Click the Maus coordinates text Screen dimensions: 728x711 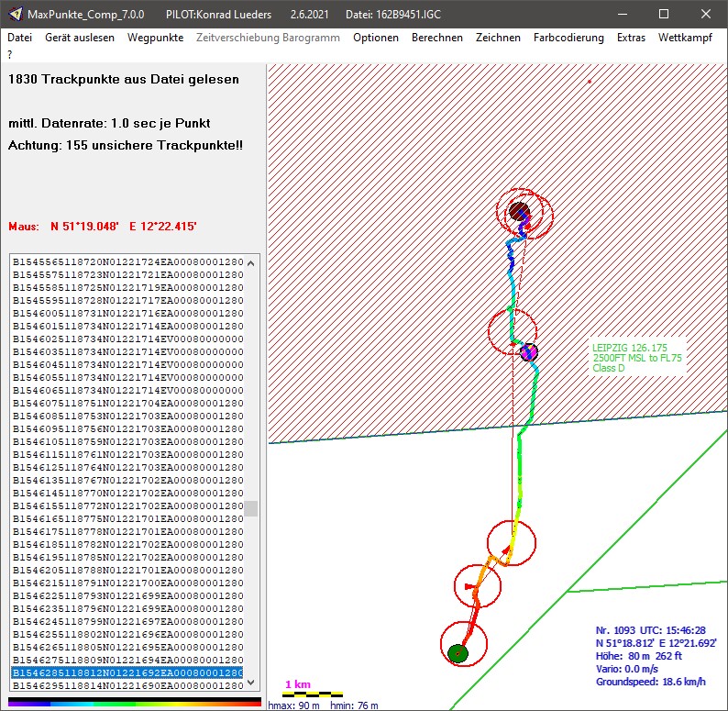[x=103, y=227]
